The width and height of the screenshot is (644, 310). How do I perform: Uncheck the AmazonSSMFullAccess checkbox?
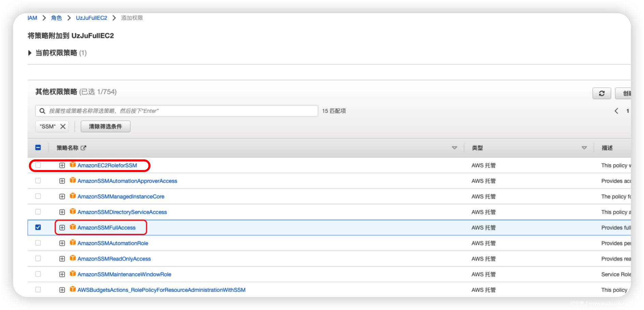(38, 227)
